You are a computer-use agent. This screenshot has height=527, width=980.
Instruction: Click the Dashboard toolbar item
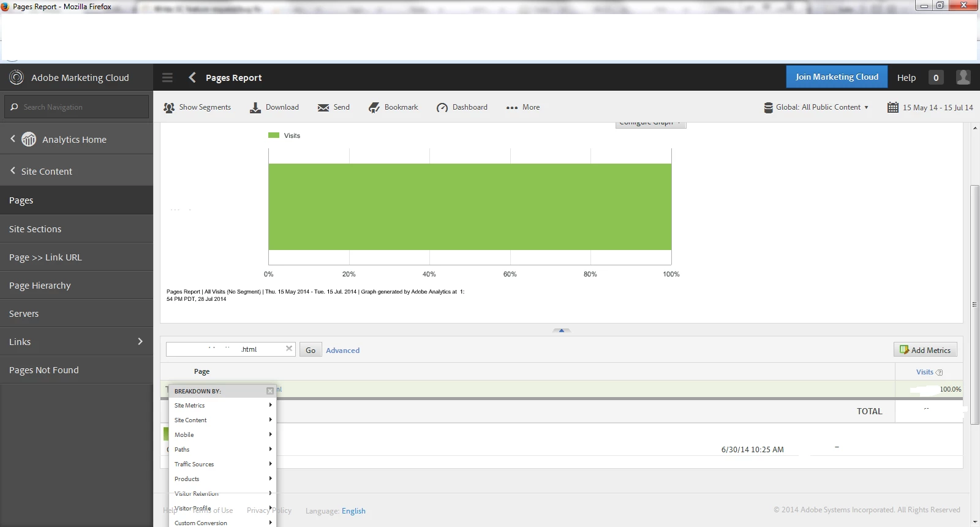point(462,107)
